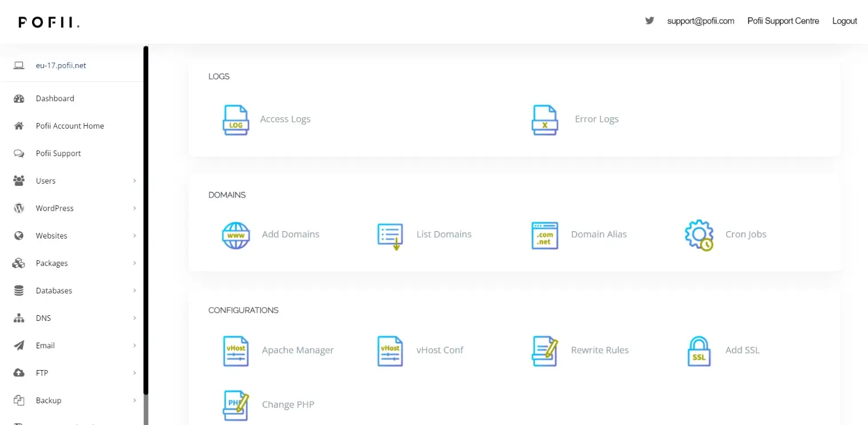The height and width of the screenshot is (425, 868).
Task: Click the Add SSL padlock icon
Action: [699, 351]
